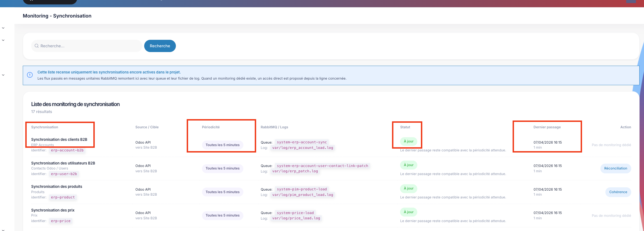Expand the bottom left sidebar chevron
This screenshot has height=231, width=644.
click(x=3, y=230)
